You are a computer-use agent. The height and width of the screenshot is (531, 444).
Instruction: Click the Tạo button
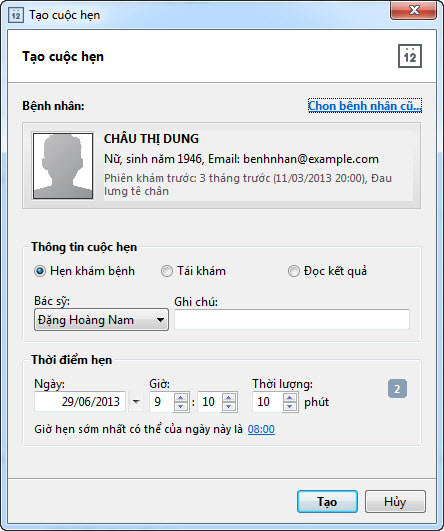tap(327, 501)
